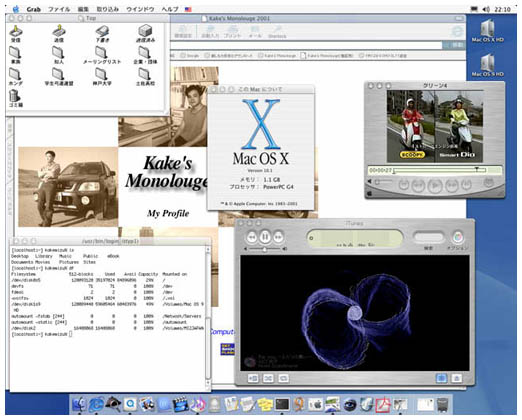This screenshot has height=420, width=522.
Task: Open the 編集 menu
Action: [x=83, y=9]
